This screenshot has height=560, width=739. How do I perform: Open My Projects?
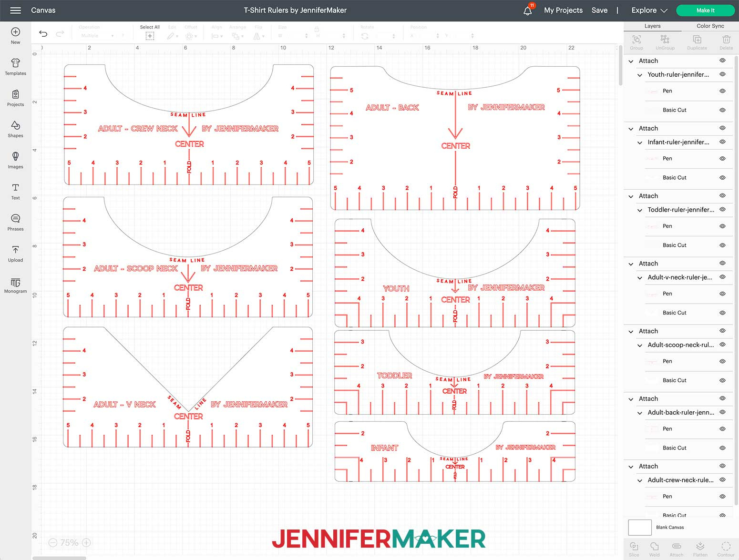pyautogui.click(x=563, y=10)
